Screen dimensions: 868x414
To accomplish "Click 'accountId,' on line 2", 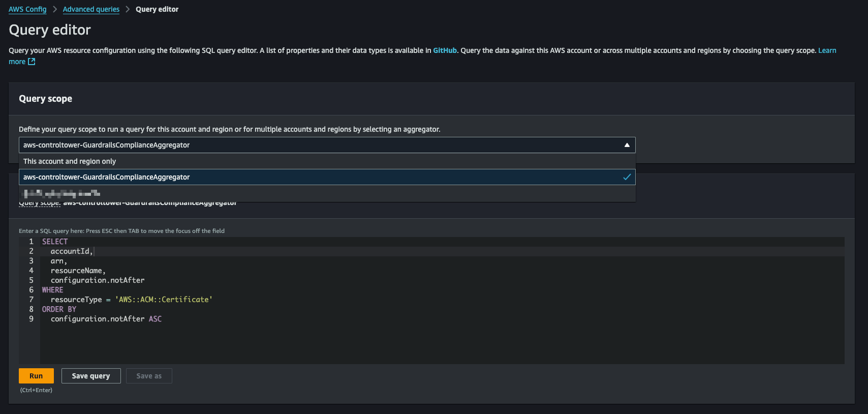I will [72, 251].
